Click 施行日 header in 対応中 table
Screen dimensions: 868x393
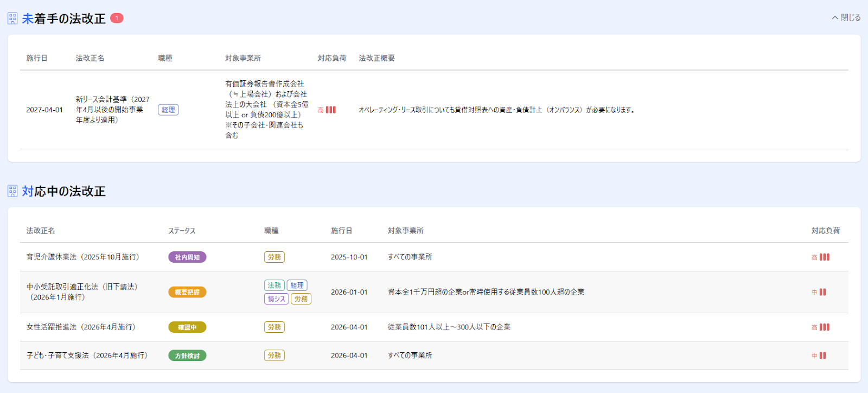coord(342,231)
